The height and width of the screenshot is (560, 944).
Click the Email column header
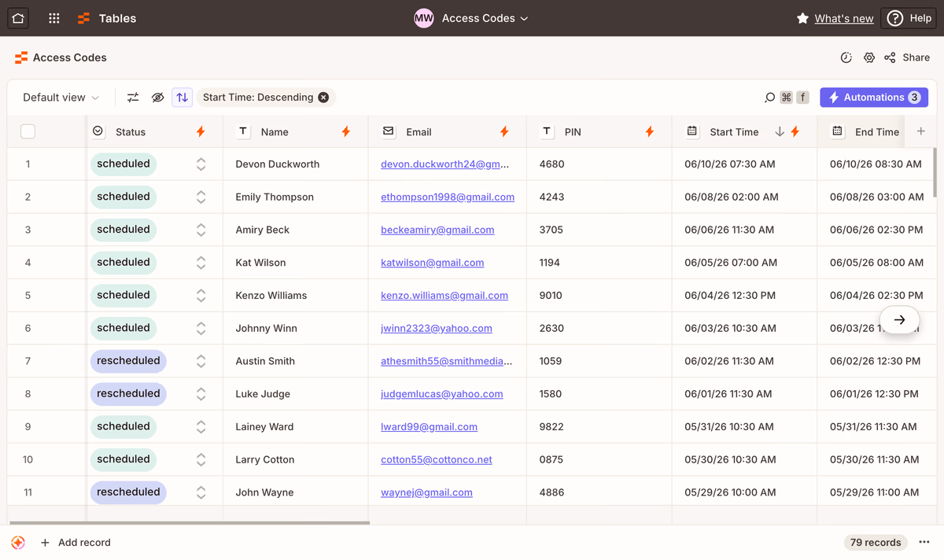point(448,132)
